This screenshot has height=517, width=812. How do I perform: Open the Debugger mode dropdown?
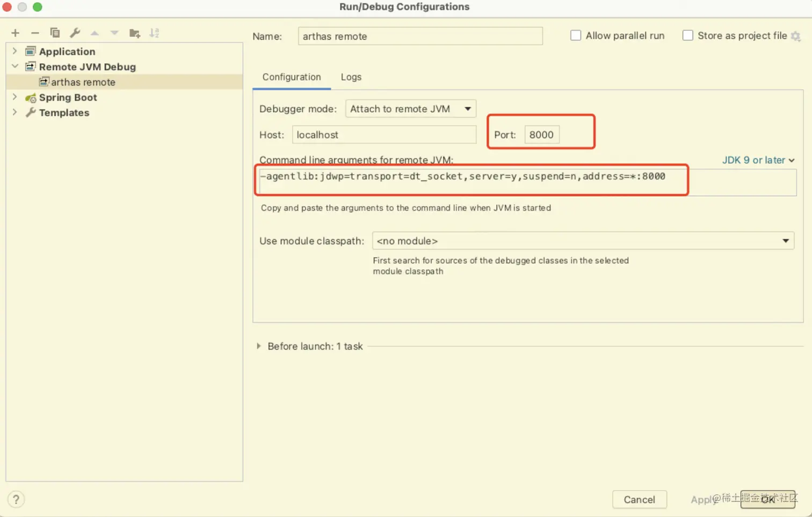[x=411, y=109]
